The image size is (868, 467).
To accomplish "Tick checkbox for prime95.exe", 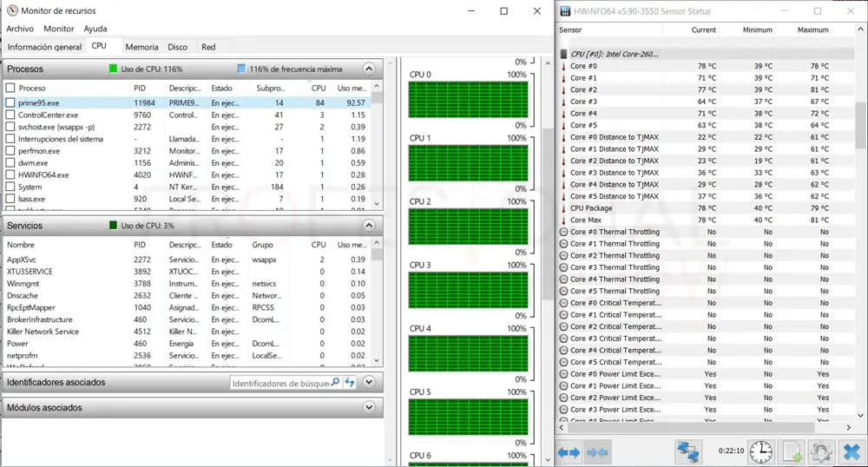I will [x=10, y=102].
